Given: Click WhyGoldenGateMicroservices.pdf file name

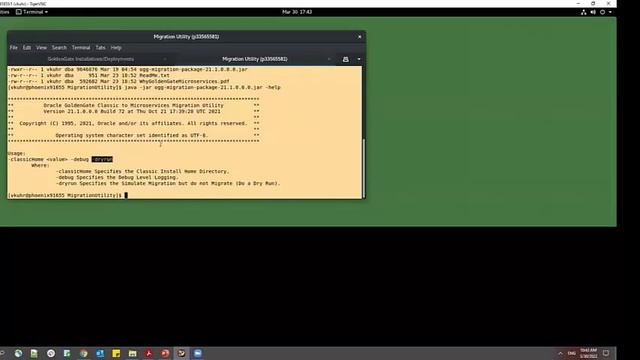Looking at the screenshot, I should point(184,81).
